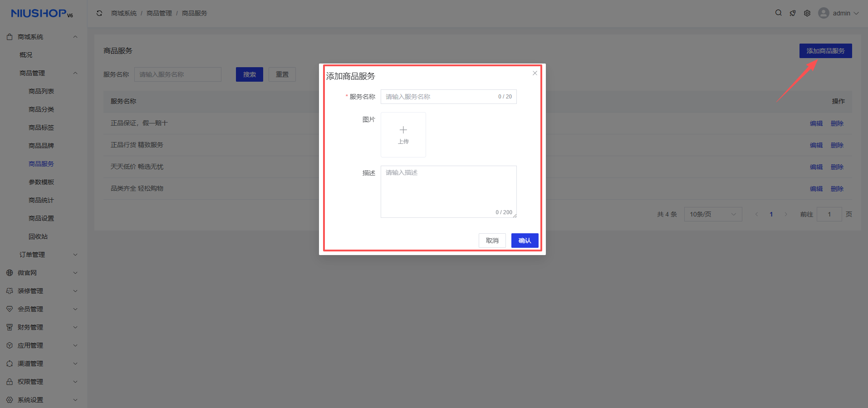The height and width of the screenshot is (408, 868).
Task: Click 删除 for 天天低价 畅选无忧
Action: [x=837, y=167]
